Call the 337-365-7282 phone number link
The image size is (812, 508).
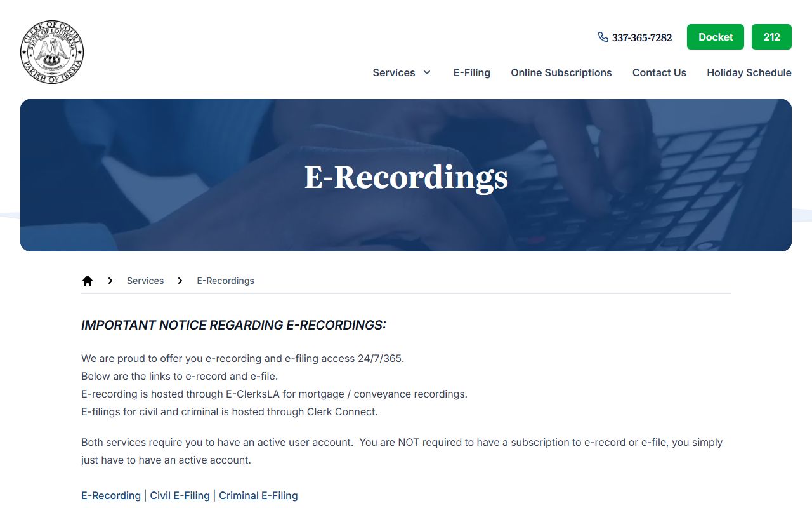tap(642, 37)
